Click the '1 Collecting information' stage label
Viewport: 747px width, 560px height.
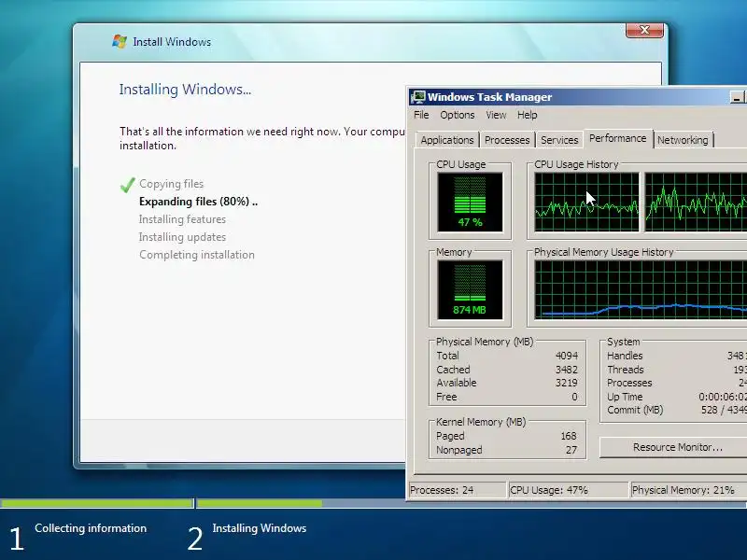78,536
